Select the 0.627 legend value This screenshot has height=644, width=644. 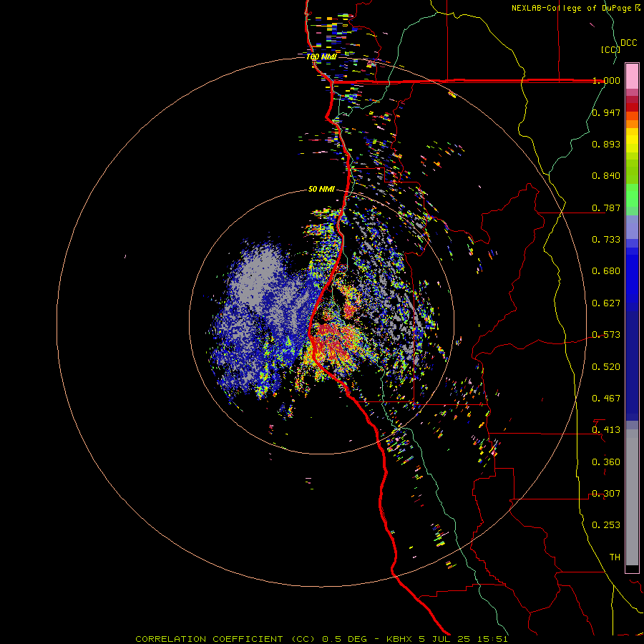(x=606, y=303)
